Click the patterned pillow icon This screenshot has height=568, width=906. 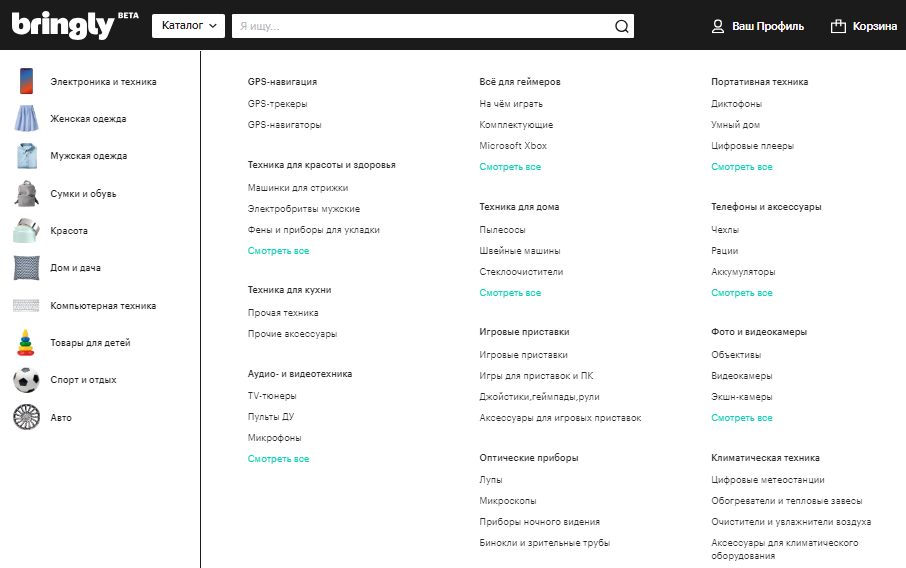[27, 268]
